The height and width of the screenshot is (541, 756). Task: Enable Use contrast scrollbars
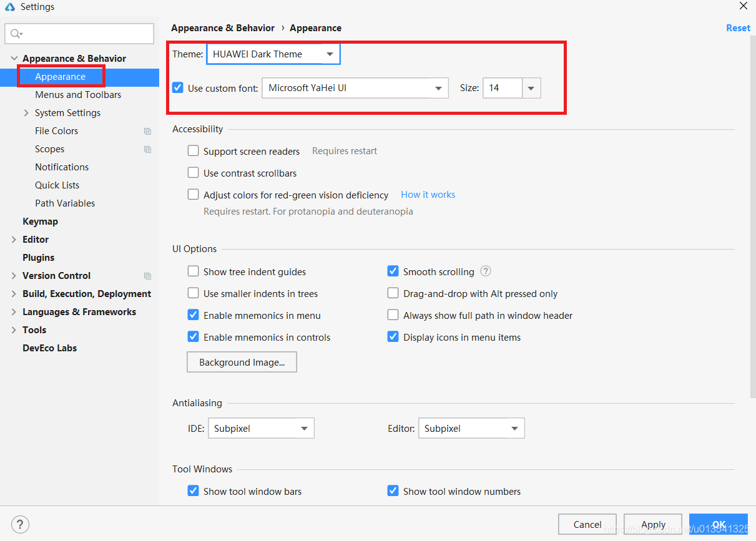click(194, 173)
